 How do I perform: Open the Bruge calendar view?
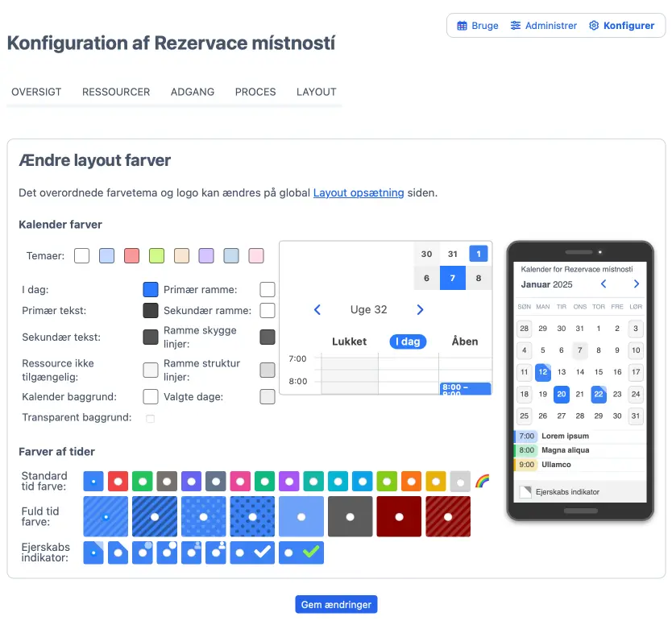478,26
